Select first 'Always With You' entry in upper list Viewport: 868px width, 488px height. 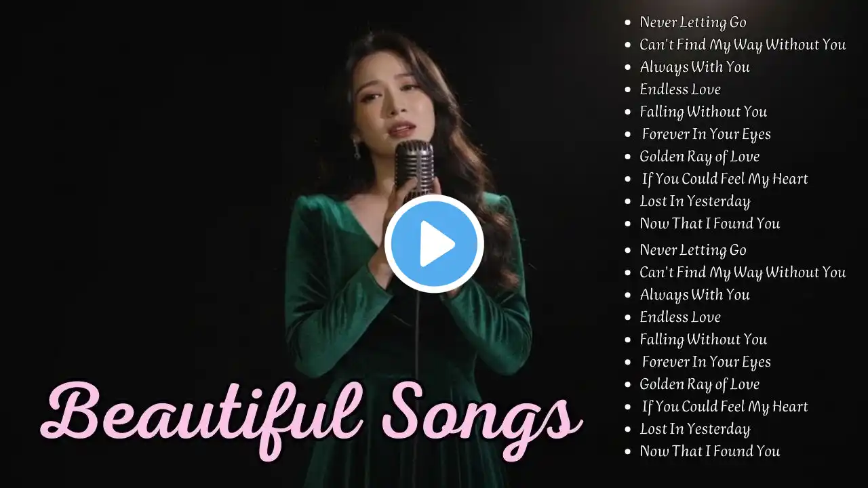point(694,67)
